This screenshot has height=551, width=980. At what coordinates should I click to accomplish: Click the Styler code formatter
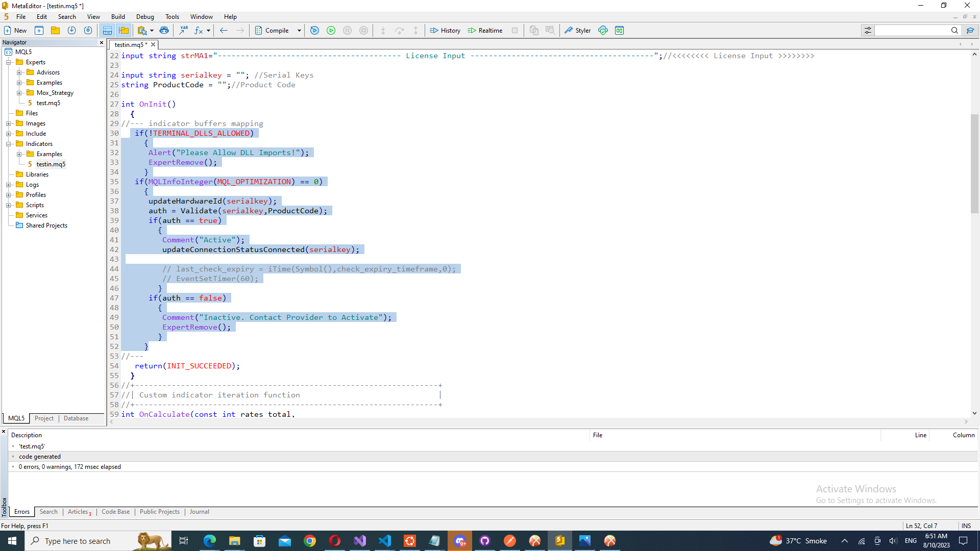pyautogui.click(x=577, y=31)
